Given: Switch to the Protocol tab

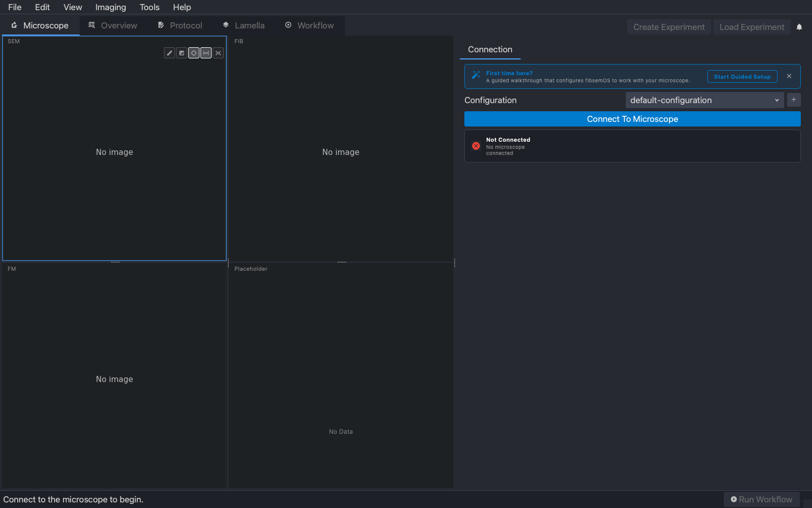Looking at the screenshot, I should (180, 25).
